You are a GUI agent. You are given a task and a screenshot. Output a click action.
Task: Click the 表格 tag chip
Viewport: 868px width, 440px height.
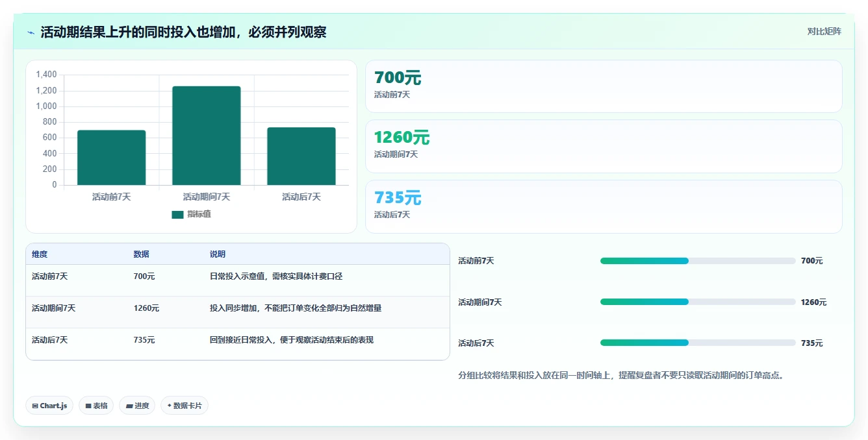tap(96, 406)
